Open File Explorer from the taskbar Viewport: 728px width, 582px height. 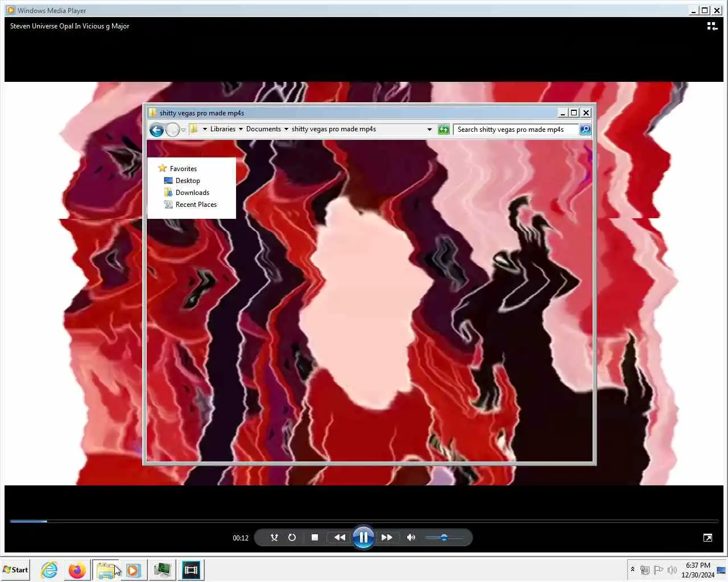106,569
